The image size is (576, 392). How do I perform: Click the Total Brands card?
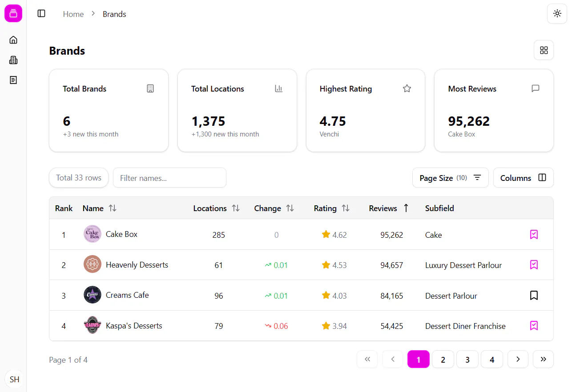tap(109, 110)
